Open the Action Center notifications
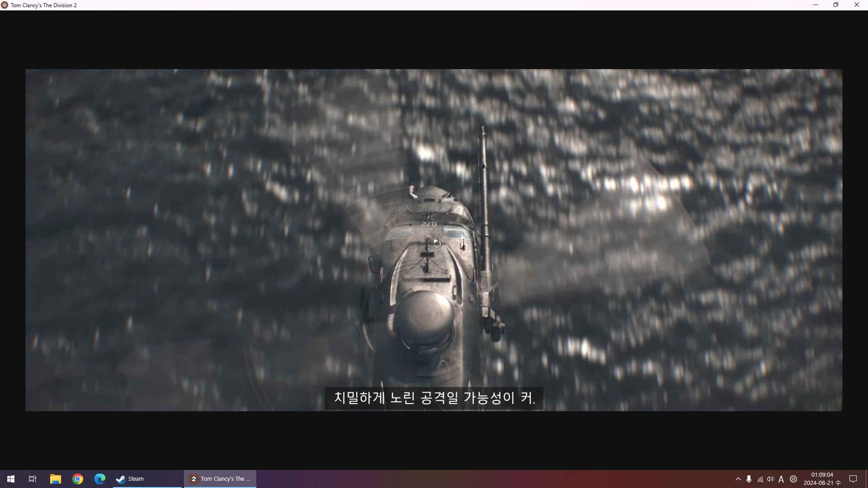Image resolution: width=868 pixels, height=488 pixels. point(853,479)
